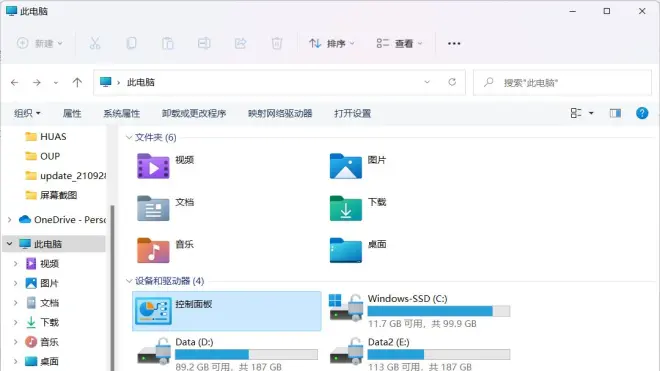Open the 组织 dropdown menu
The width and height of the screenshot is (660, 371).
point(27,113)
